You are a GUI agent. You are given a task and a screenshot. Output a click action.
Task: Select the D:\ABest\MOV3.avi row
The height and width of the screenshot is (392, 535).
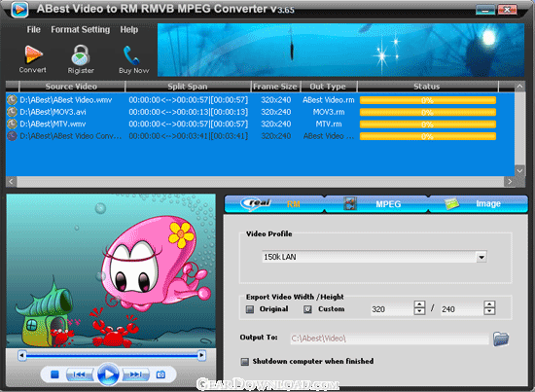click(x=260, y=112)
